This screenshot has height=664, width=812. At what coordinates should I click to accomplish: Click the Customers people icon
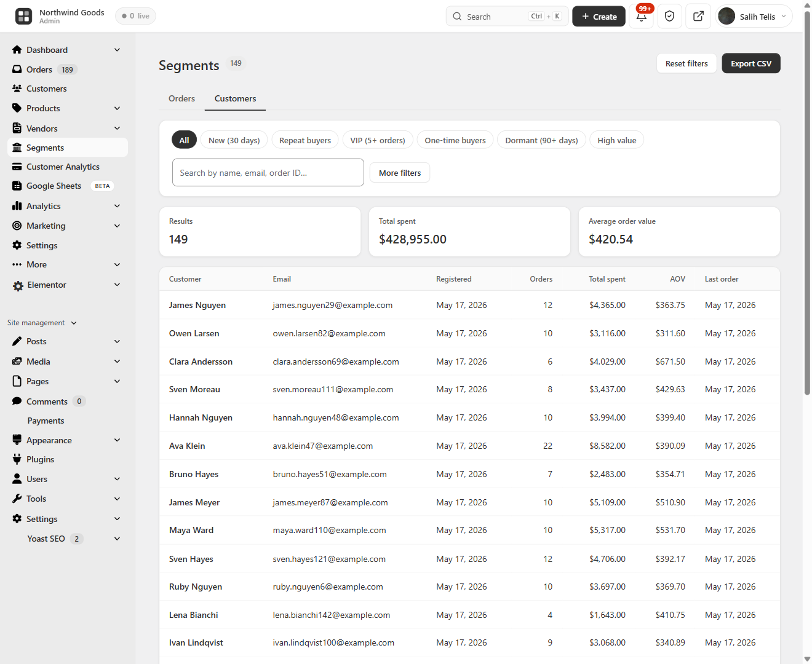coord(17,89)
